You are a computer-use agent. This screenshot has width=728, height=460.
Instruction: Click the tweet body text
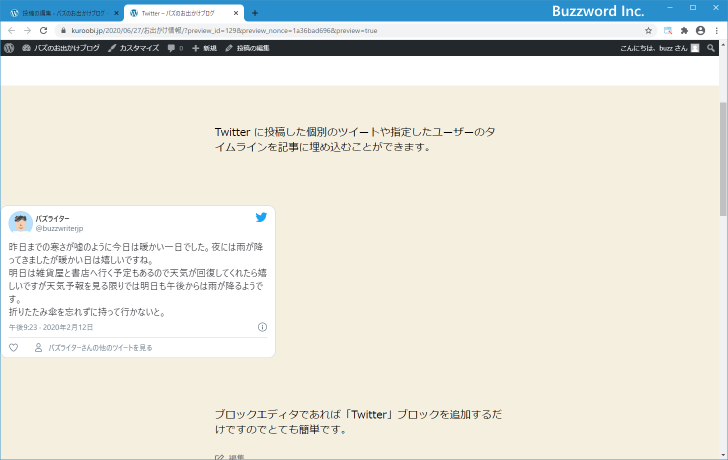coord(138,279)
